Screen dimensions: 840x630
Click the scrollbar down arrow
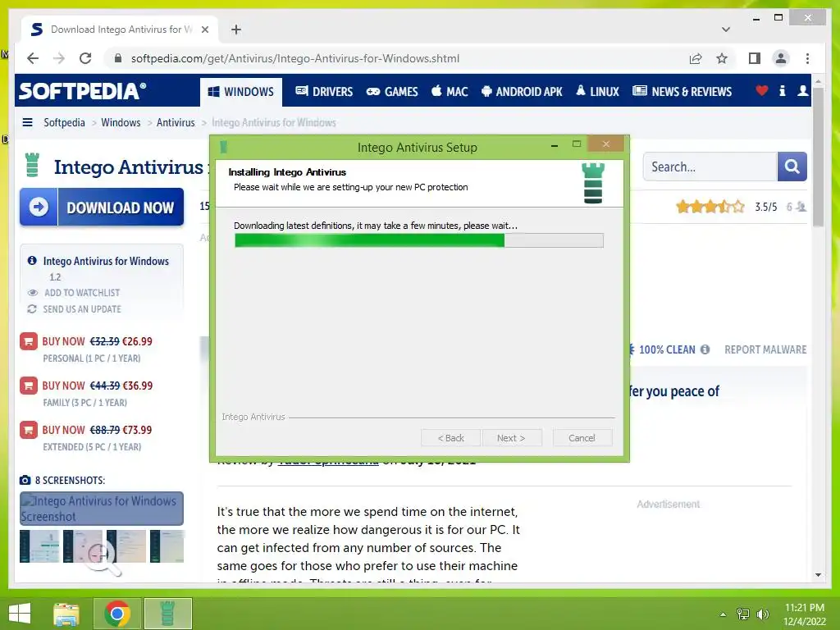point(818,575)
